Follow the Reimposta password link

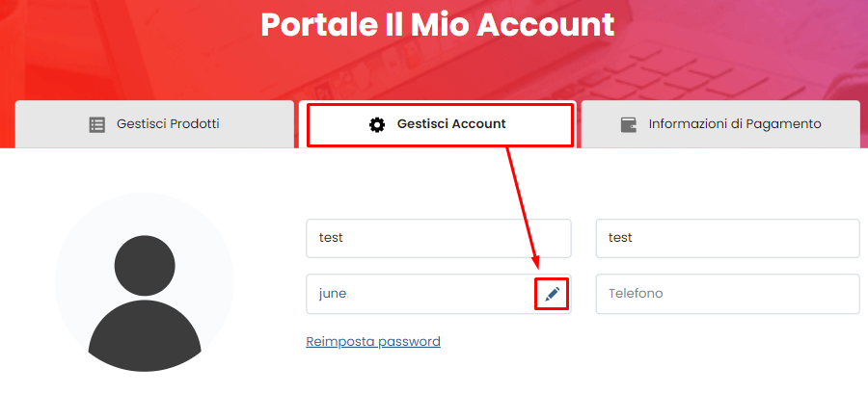click(373, 342)
